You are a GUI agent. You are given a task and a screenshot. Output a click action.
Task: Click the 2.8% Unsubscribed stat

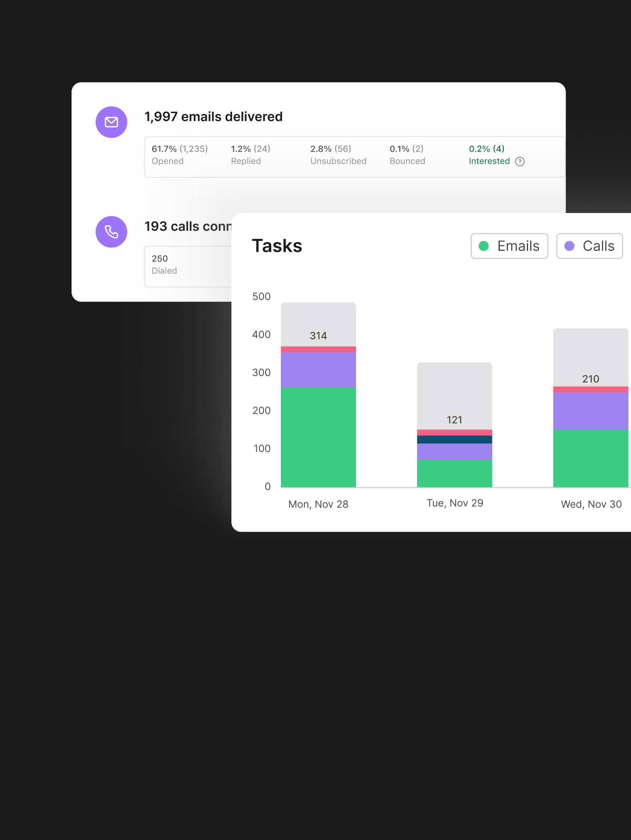[338, 155]
